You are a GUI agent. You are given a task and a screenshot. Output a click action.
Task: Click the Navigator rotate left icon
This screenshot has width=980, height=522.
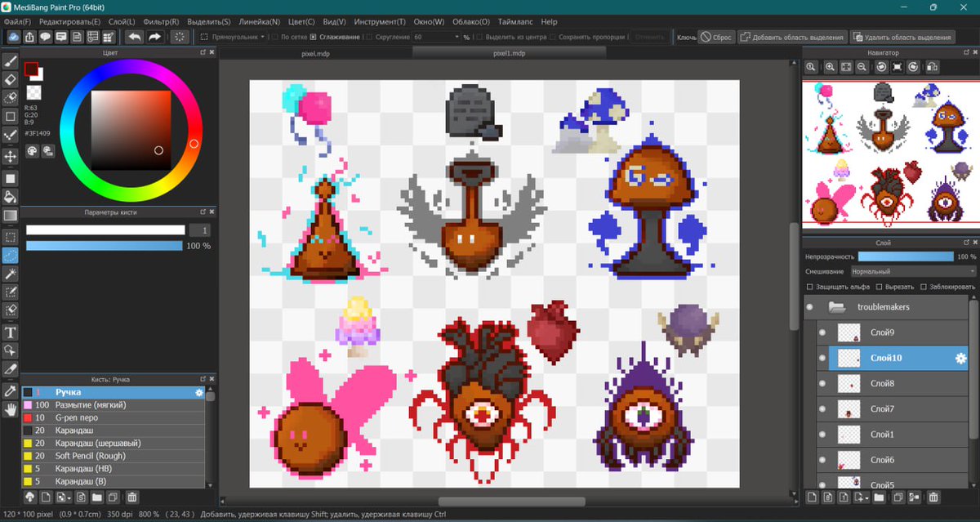pyautogui.click(x=882, y=67)
